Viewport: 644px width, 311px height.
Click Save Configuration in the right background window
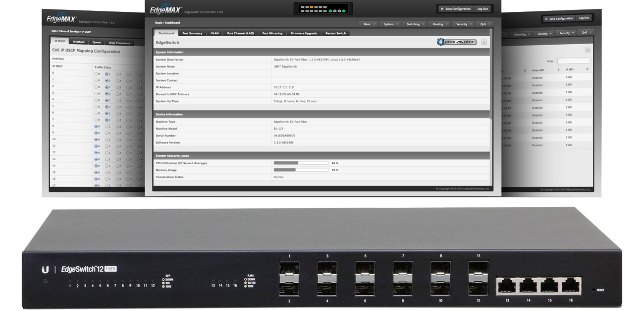[560, 18]
